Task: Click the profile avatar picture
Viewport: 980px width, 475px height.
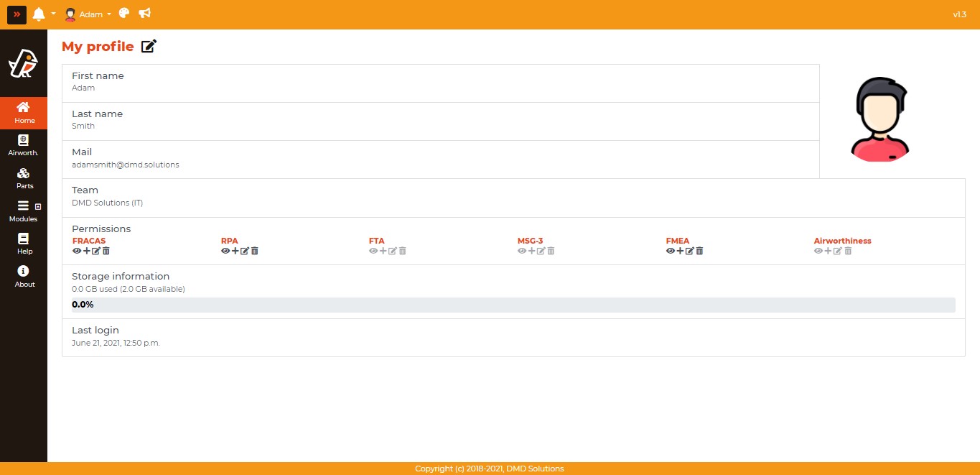Action: point(879,119)
